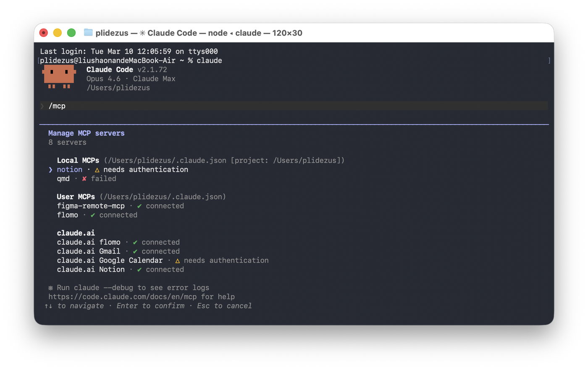Click the red X failed icon for qmd

click(x=84, y=179)
